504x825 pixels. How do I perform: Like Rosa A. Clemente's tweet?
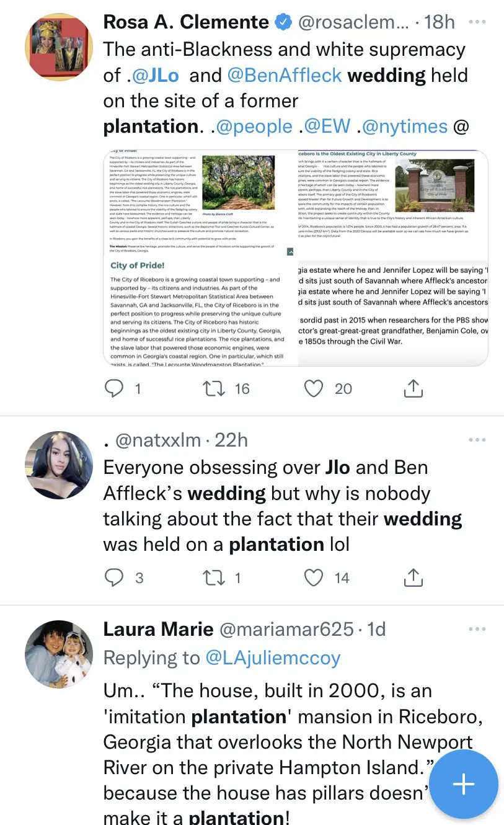pos(314,388)
